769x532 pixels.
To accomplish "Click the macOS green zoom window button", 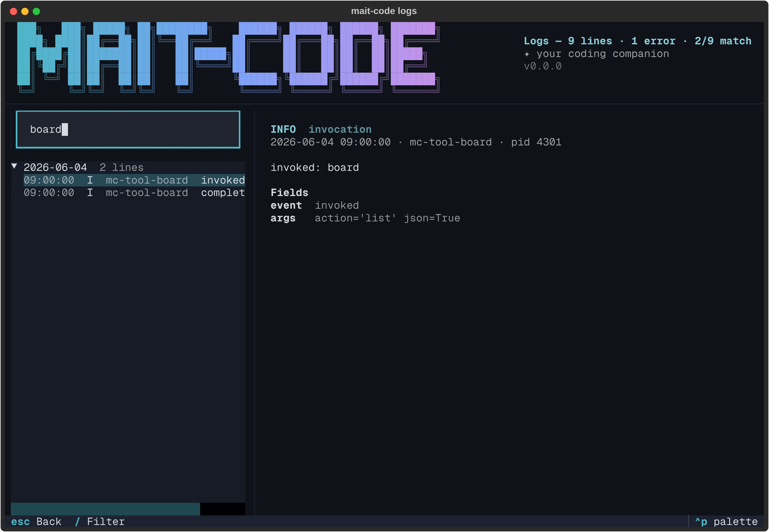I will [36, 11].
